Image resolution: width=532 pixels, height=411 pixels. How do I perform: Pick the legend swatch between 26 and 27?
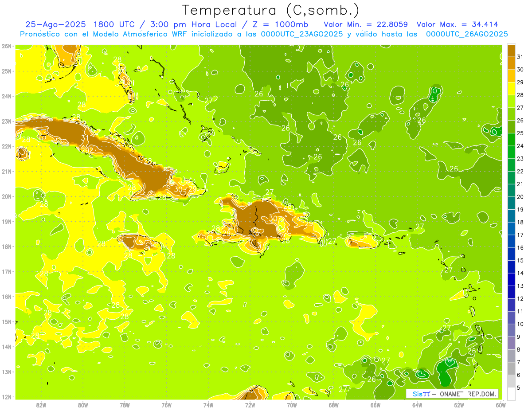tap(511, 114)
